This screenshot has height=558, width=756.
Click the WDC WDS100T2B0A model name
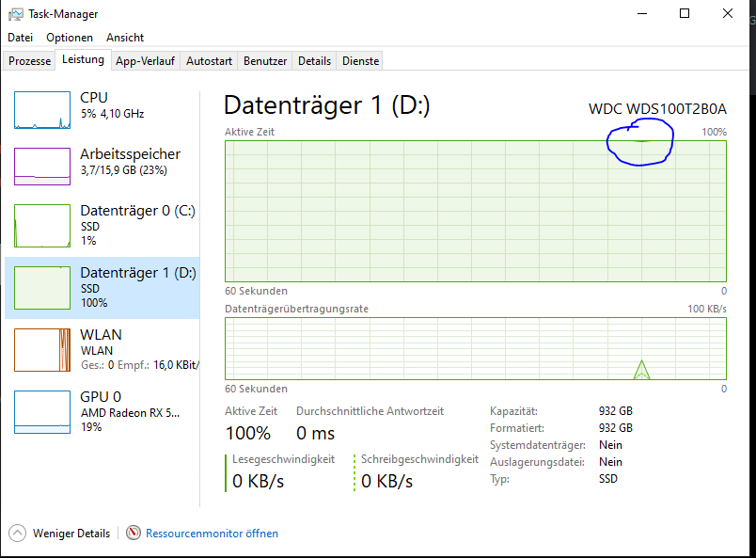(x=657, y=109)
